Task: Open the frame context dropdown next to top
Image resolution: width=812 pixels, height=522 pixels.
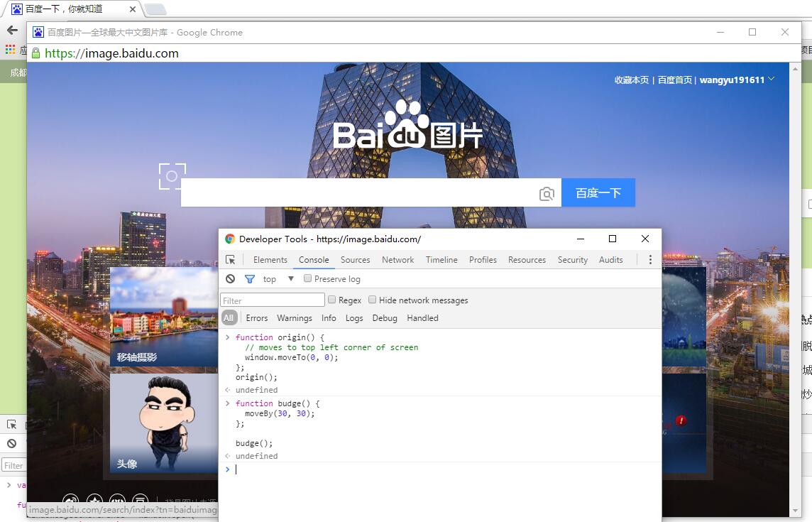Action: click(x=290, y=278)
